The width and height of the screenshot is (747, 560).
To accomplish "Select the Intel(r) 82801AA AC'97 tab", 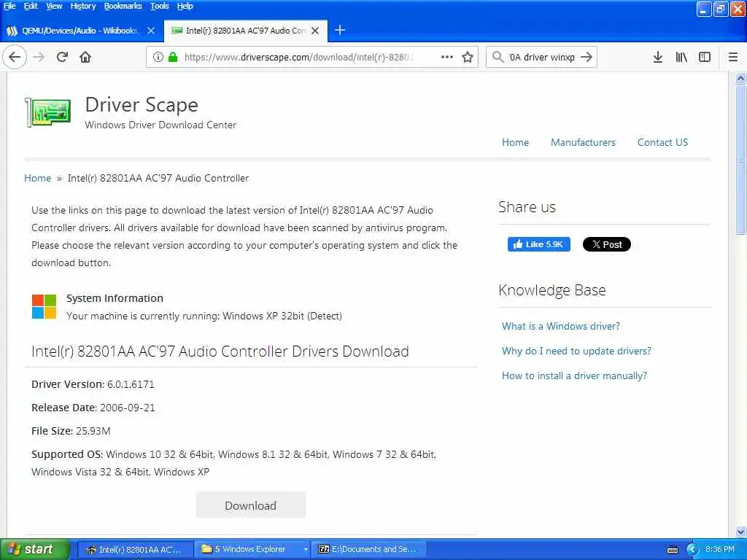I will 245,31.
